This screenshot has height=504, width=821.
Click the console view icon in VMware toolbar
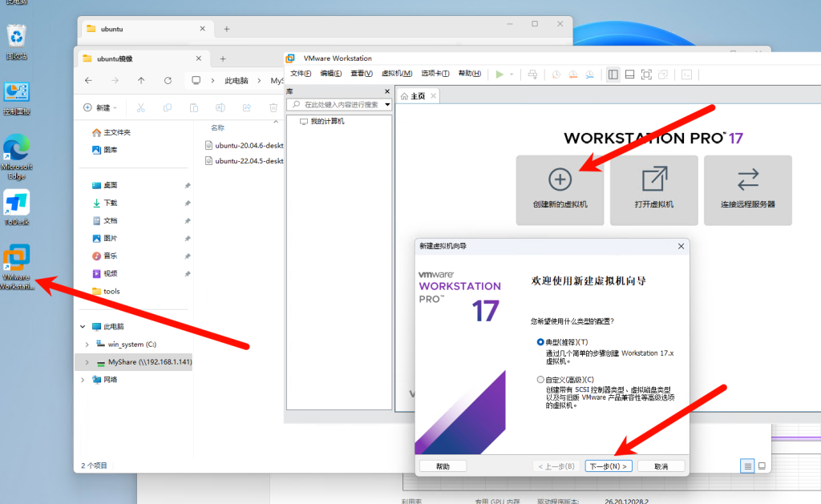687,75
